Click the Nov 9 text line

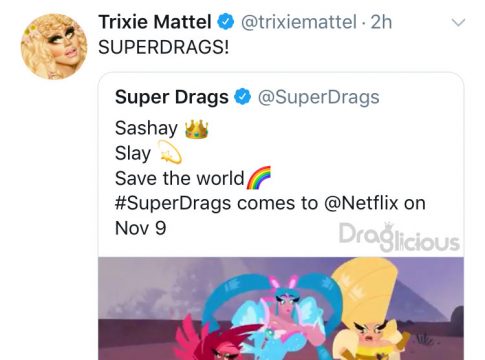(140, 228)
